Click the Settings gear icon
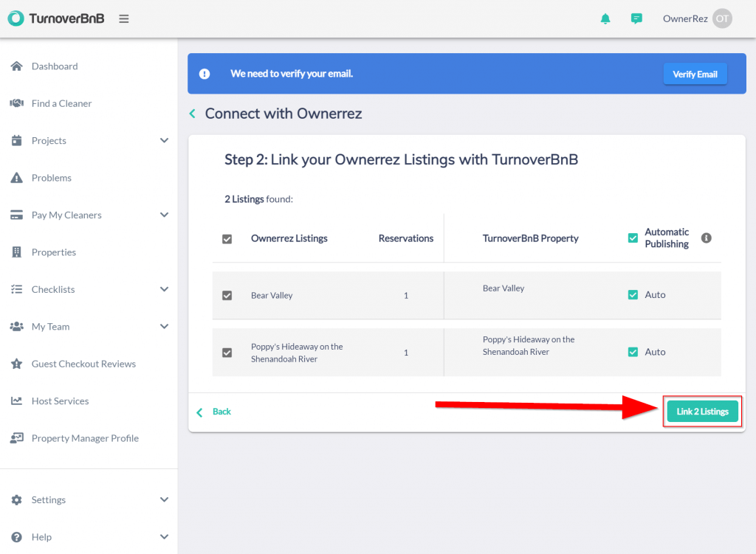 click(17, 499)
